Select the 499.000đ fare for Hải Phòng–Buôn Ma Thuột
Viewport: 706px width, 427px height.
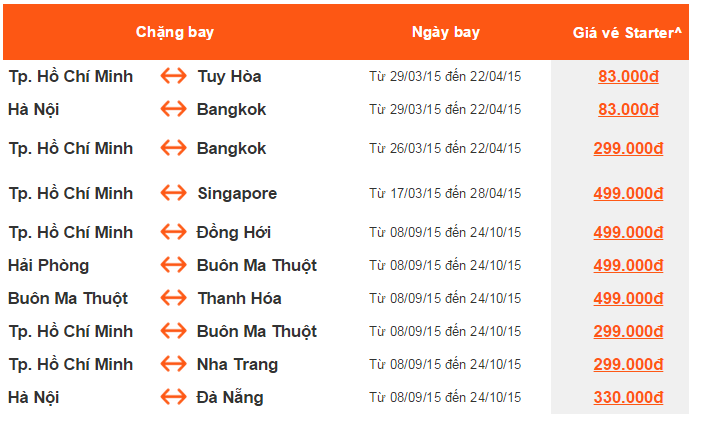(628, 265)
